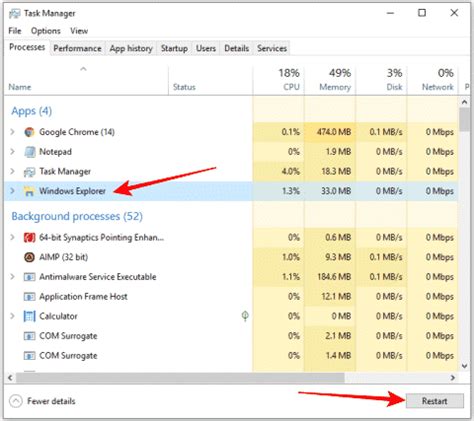Image resolution: width=474 pixels, height=421 pixels.
Task: Click the 4.0% CPU cell of Task Manager
Action: tap(278, 171)
